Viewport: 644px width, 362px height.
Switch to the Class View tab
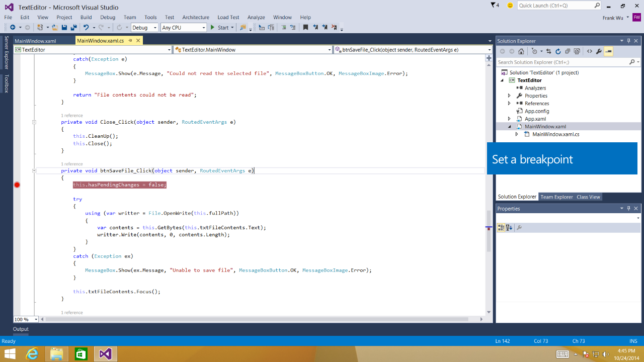click(588, 197)
